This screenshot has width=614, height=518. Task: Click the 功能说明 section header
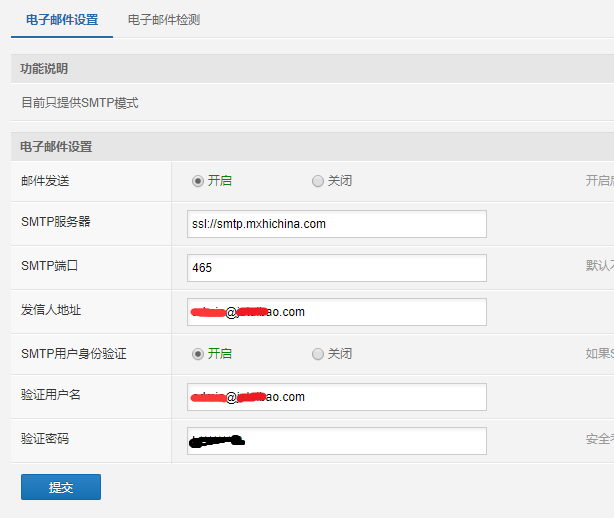(x=45, y=69)
